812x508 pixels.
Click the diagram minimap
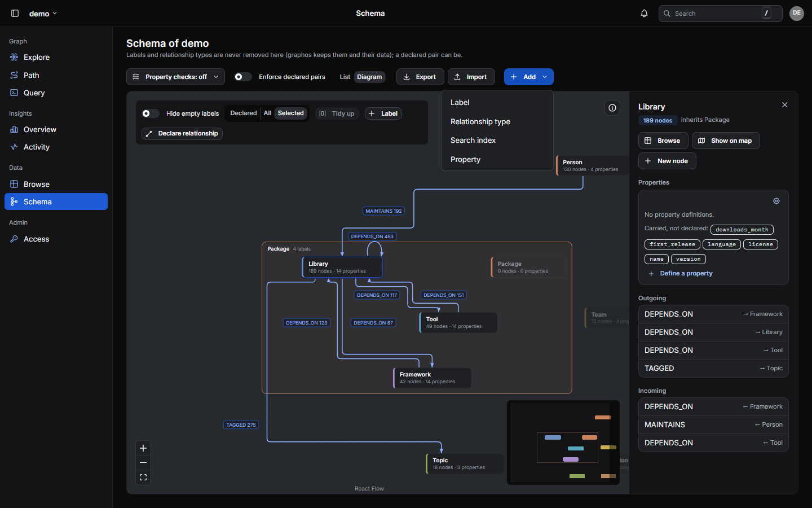pyautogui.click(x=563, y=443)
